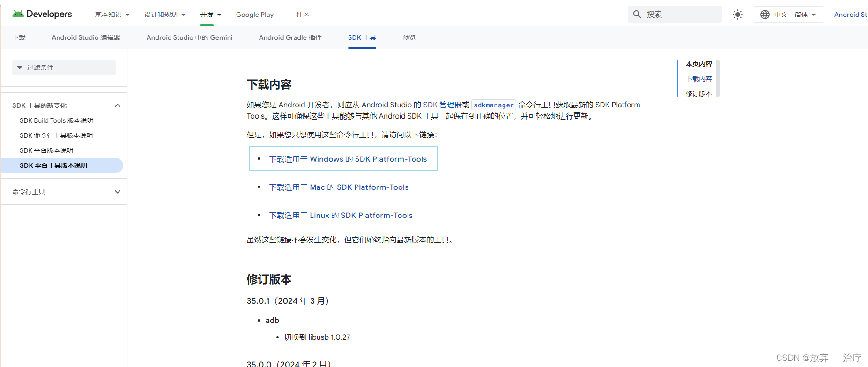The image size is (868, 367).
Task: Click the 本页内容 label
Action: coord(699,64)
